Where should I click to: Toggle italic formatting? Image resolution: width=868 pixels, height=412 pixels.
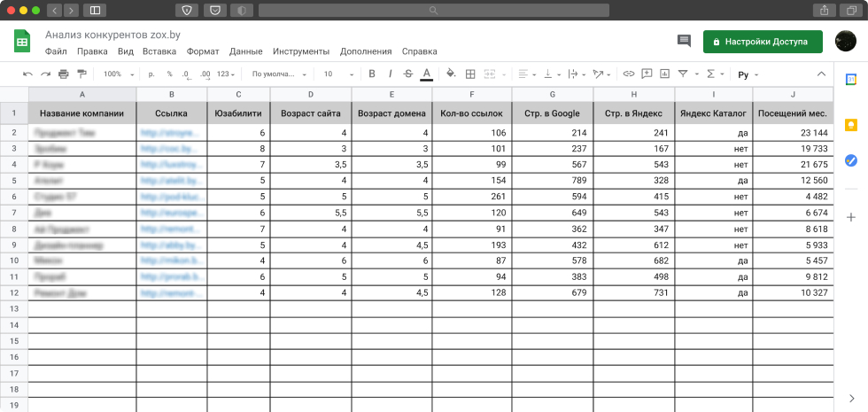tap(390, 74)
